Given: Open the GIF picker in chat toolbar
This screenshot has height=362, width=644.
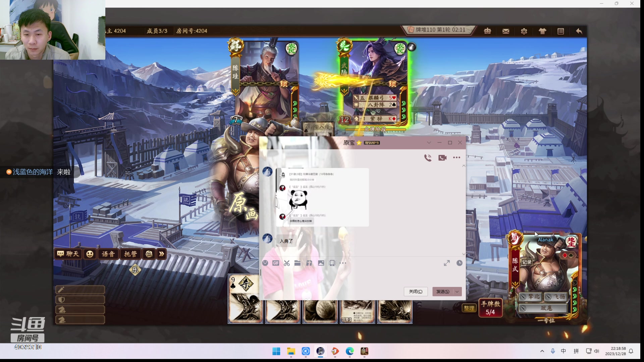Looking at the screenshot, I should pyautogui.click(x=276, y=263).
